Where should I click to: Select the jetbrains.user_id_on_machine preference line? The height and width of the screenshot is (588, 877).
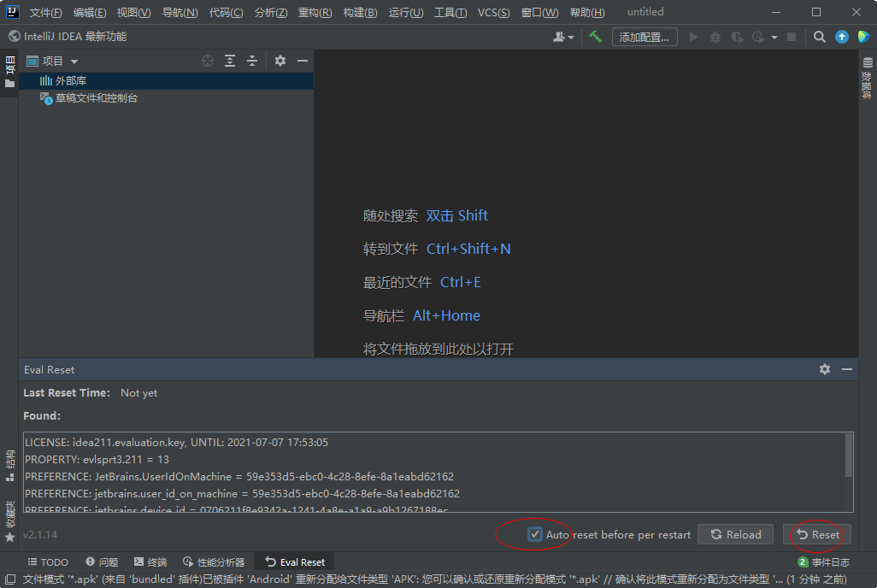pos(242,494)
